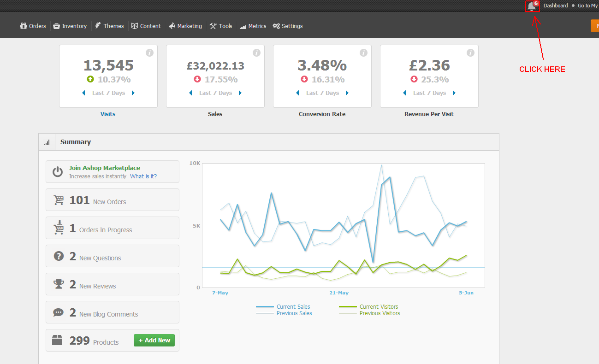The height and width of the screenshot is (364, 599).
Task: Click the 13,545 visits figure
Action: tap(108, 65)
